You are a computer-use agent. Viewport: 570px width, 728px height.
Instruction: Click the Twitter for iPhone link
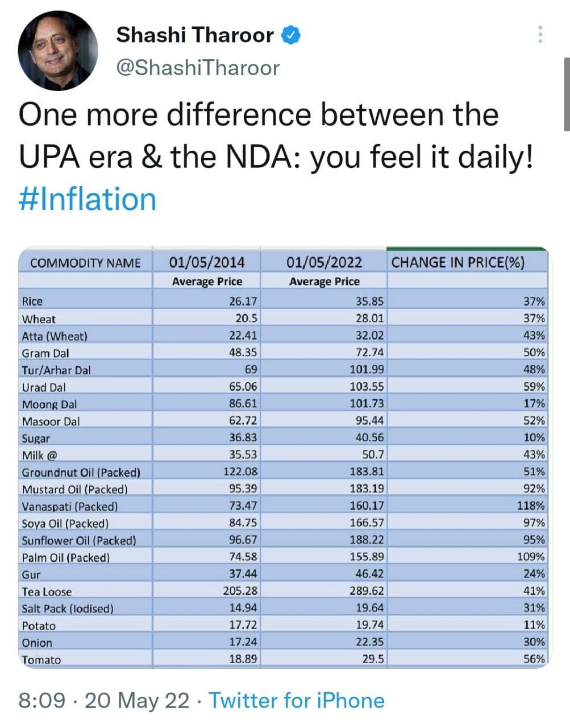coord(297,700)
